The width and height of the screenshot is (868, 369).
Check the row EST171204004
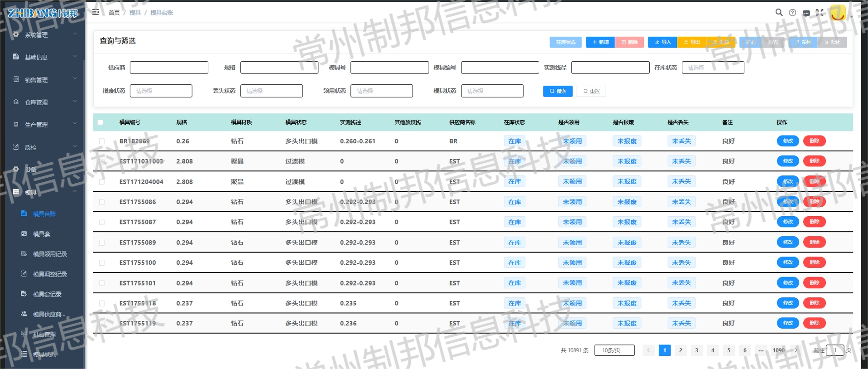(x=102, y=182)
